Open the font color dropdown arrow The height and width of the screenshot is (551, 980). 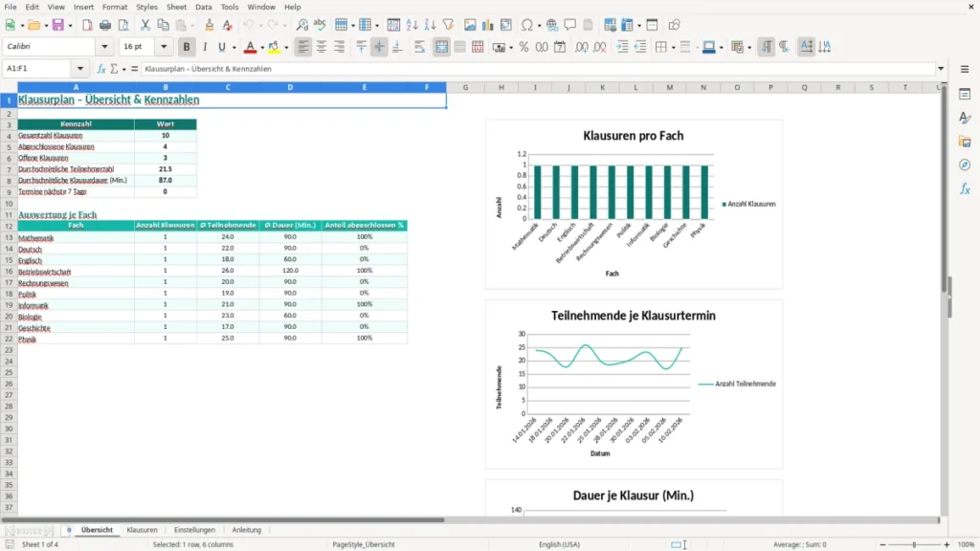(262, 48)
